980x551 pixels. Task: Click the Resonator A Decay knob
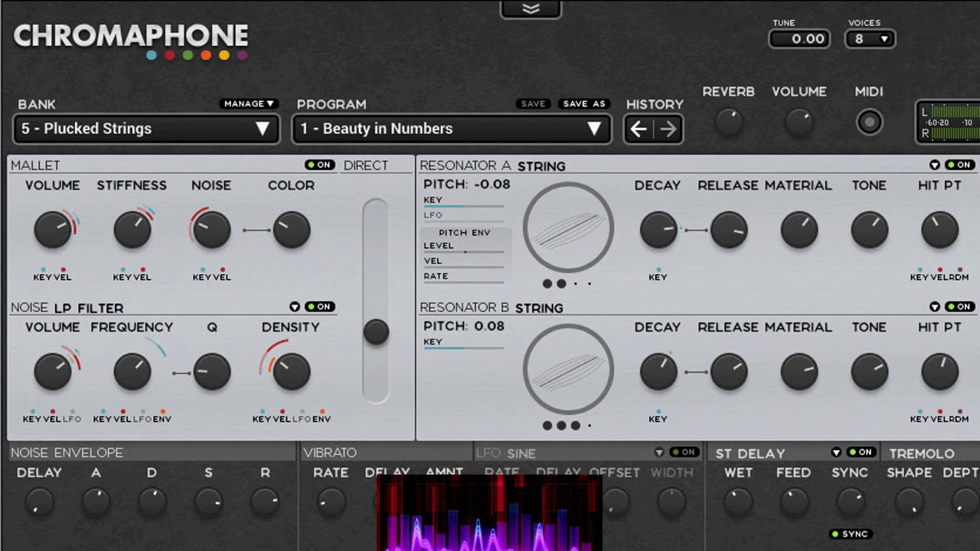[x=658, y=230]
